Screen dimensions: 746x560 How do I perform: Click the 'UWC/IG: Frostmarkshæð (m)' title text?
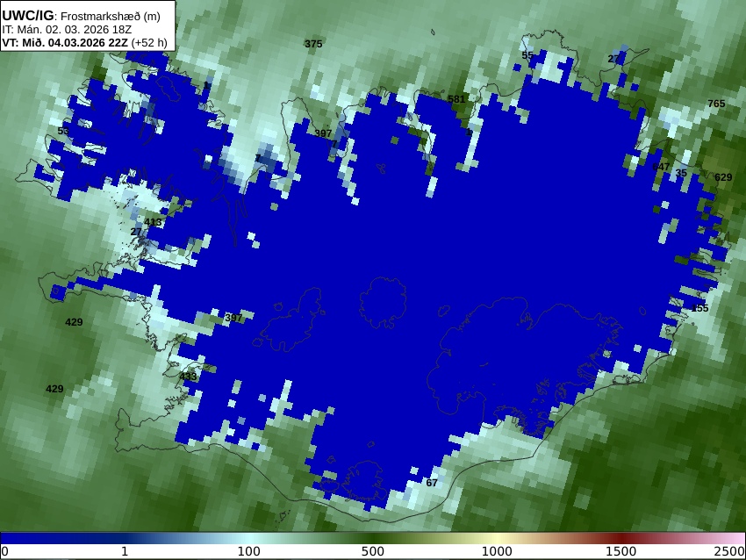pos(81,16)
